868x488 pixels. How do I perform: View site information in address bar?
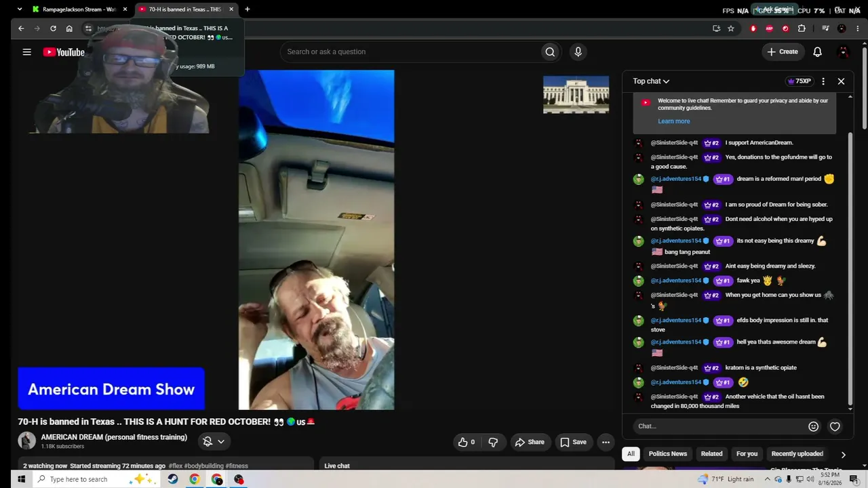tap(88, 28)
